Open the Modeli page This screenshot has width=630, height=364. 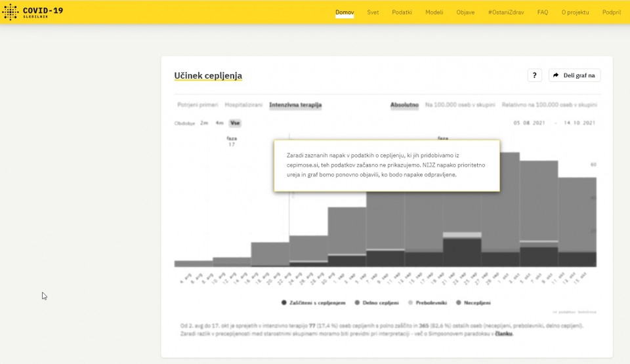434,12
